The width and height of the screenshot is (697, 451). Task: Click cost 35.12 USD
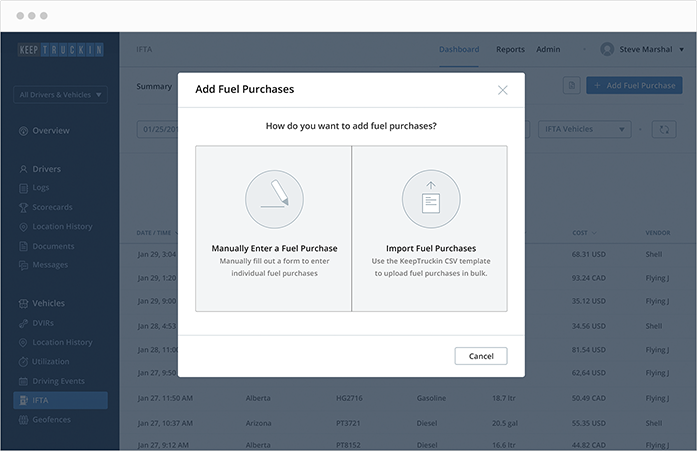click(x=589, y=301)
